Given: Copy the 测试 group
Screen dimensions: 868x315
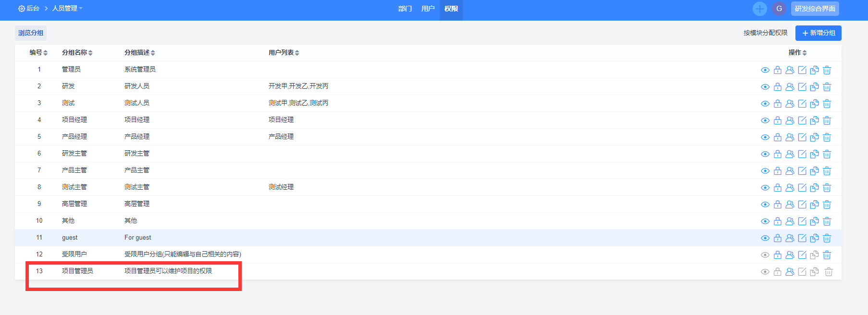Looking at the screenshot, I should pyautogui.click(x=814, y=104).
